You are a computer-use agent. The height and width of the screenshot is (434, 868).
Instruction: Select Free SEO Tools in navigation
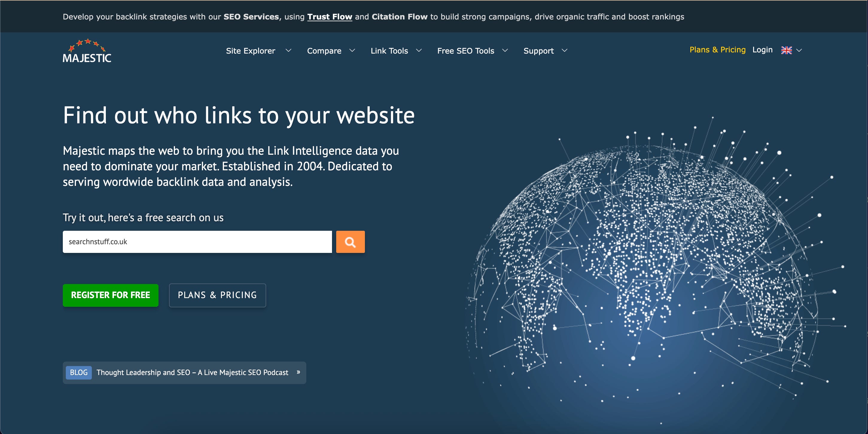[465, 51]
